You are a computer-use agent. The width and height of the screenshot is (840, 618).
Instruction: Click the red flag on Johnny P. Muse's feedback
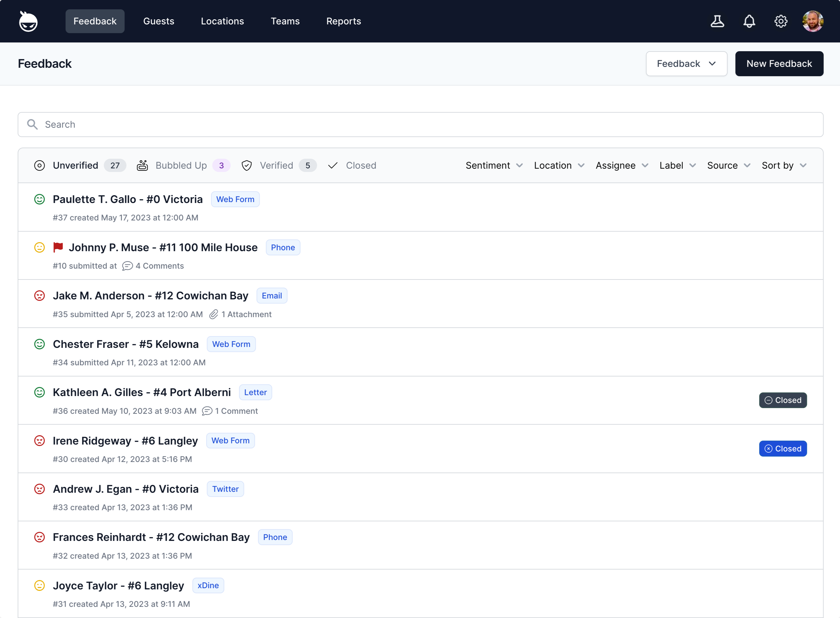click(58, 247)
